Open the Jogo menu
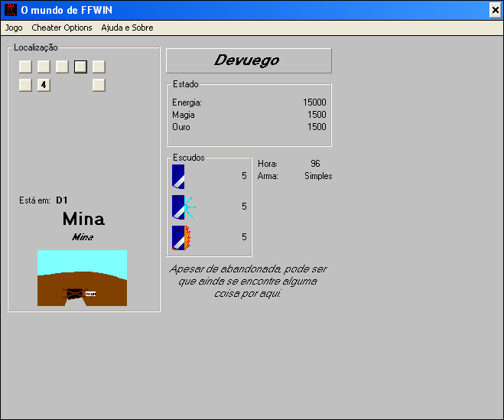This screenshot has height=420, width=504. 14,28
